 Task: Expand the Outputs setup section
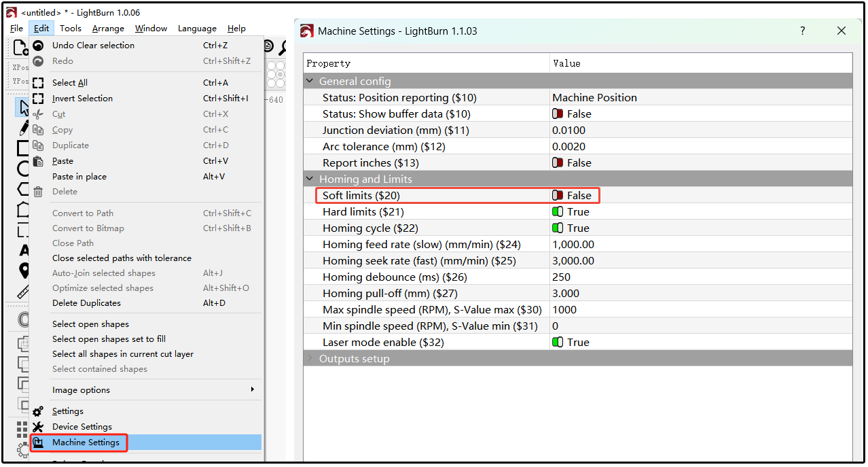click(310, 359)
